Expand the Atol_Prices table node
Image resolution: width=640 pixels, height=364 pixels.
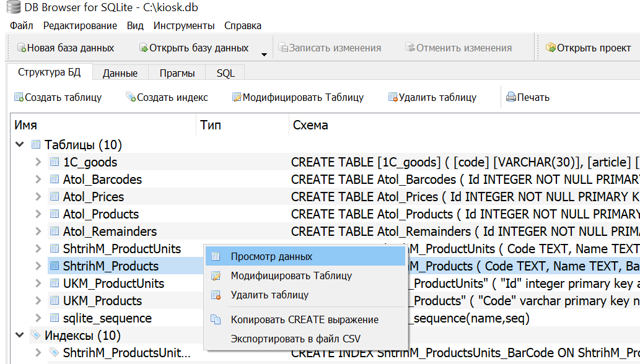pyautogui.click(x=38, y=196)
